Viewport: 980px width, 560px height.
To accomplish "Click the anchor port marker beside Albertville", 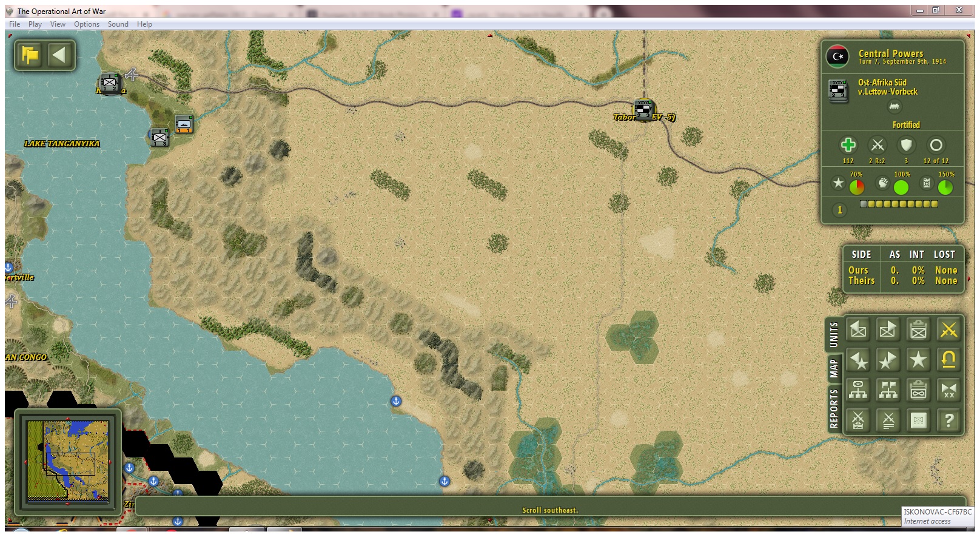I will point(8,267).
